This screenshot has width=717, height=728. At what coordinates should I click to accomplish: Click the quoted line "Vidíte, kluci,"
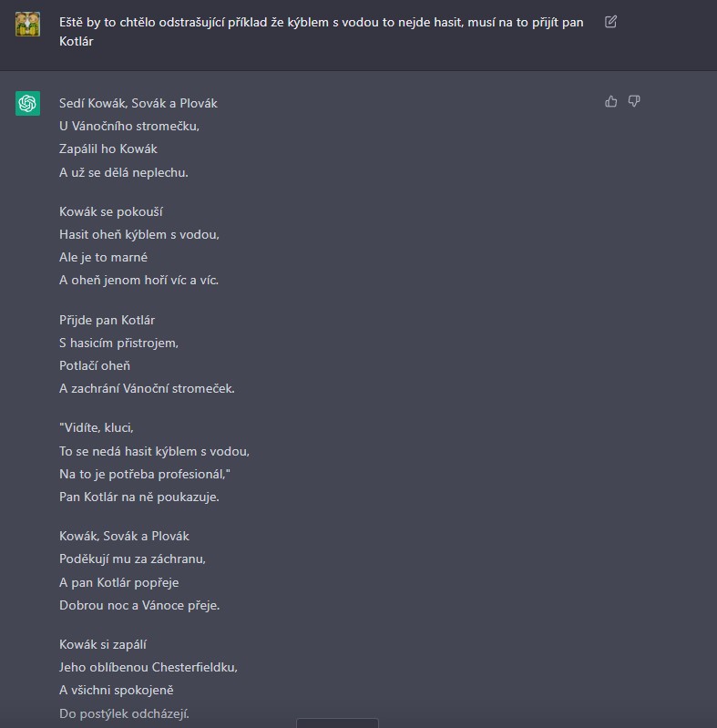pyautogui.click(x=97, y=427)
